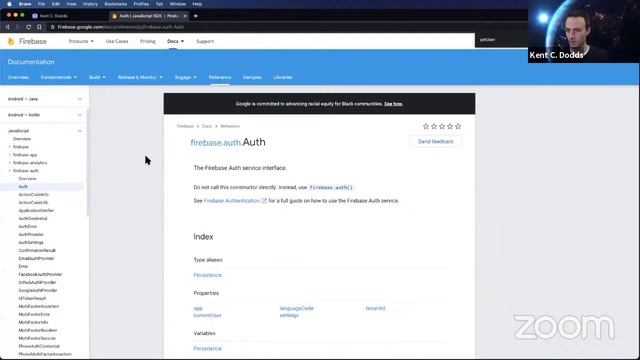Select the Overview documentation tab
Screen dimensions: 640x360
[x=18, y=77]
